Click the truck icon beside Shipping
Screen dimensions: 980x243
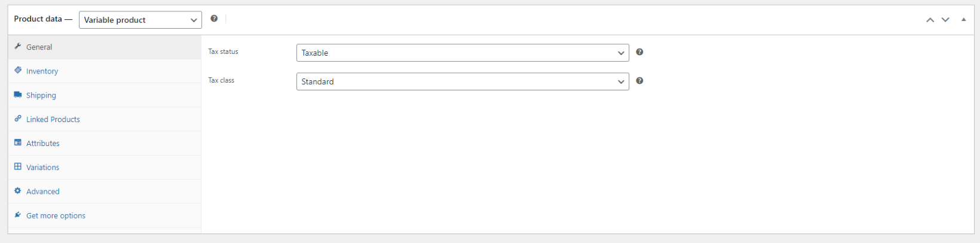(x=18, y=95)
